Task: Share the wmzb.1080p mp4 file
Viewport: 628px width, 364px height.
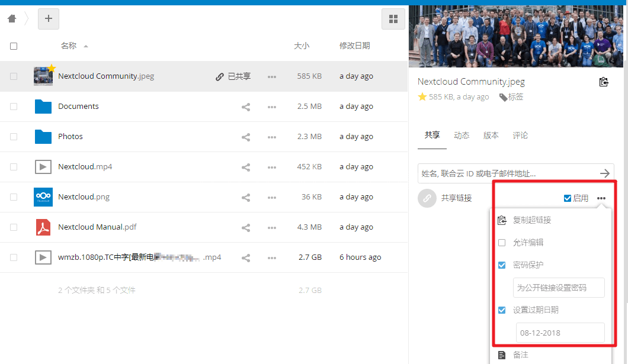Action: [246, 258]
